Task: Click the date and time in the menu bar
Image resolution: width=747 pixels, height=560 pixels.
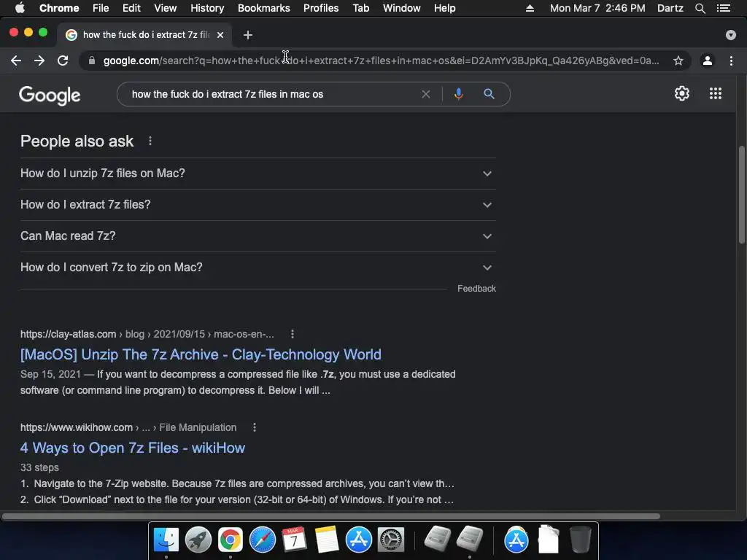Action: tap(597, 8)
